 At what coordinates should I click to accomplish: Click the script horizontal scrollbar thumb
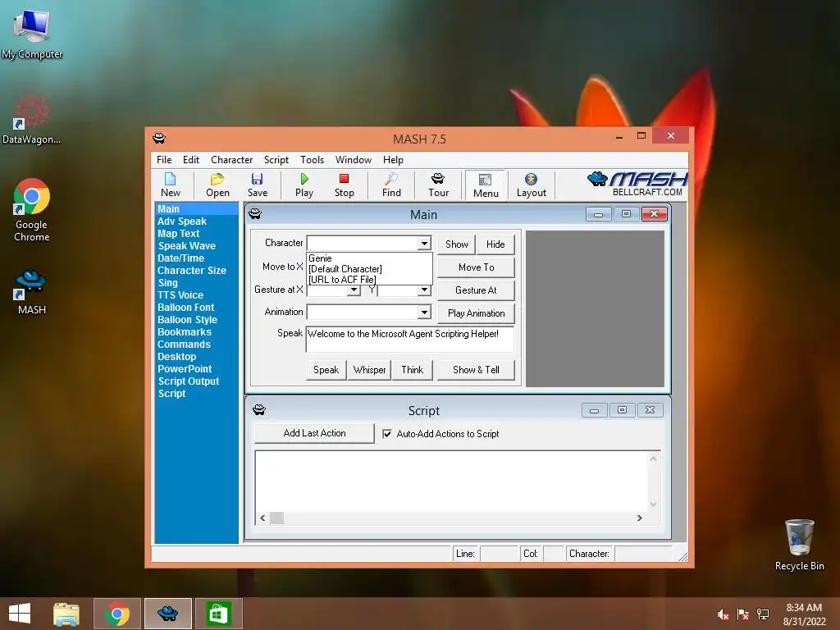[x=277, y=518]
